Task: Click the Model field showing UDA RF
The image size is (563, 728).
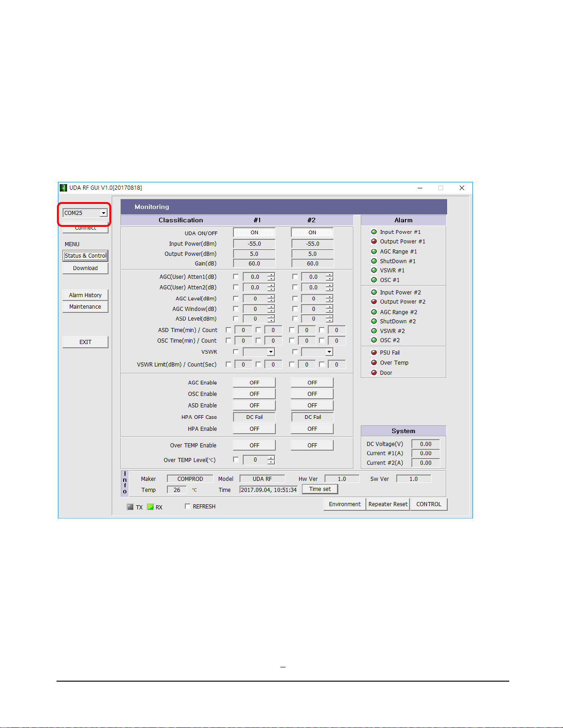Action: (262, 479)
